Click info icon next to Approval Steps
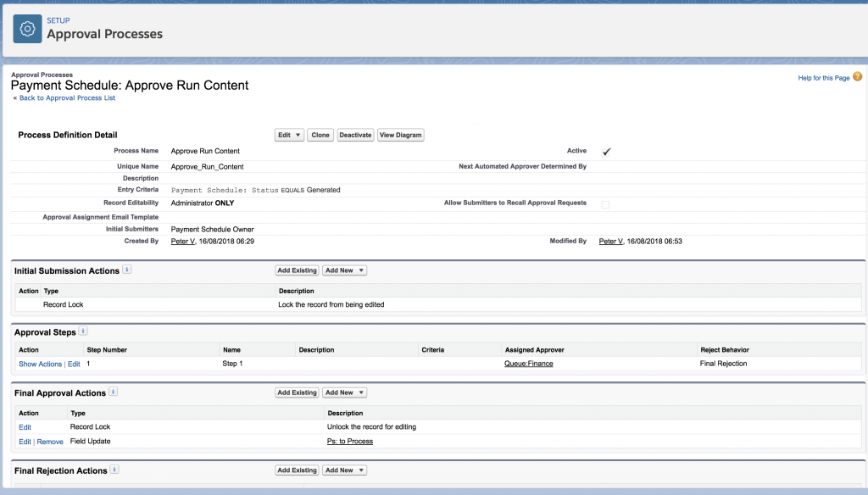The image size is (868, 495). pyautogui.click(x=83, y=331)
